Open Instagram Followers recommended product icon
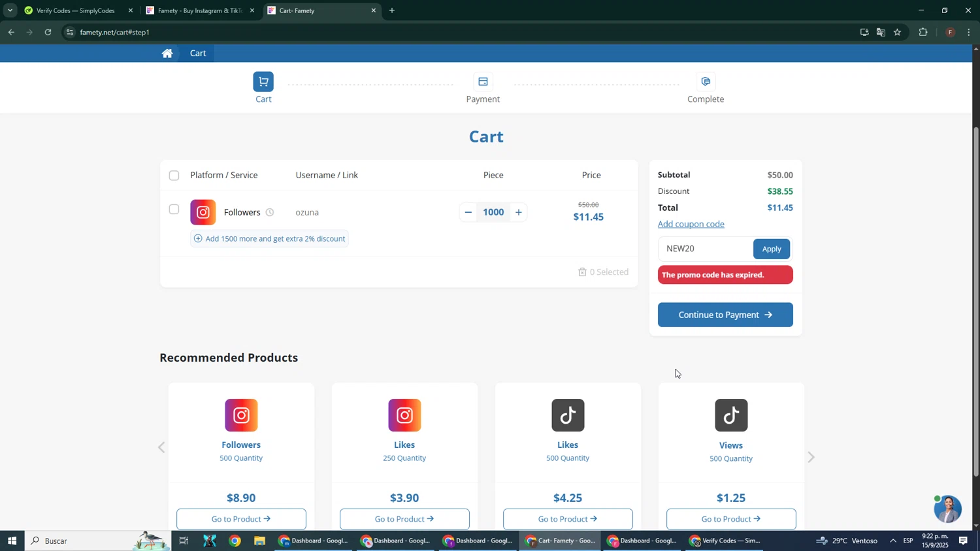 (x=241, y=415)
